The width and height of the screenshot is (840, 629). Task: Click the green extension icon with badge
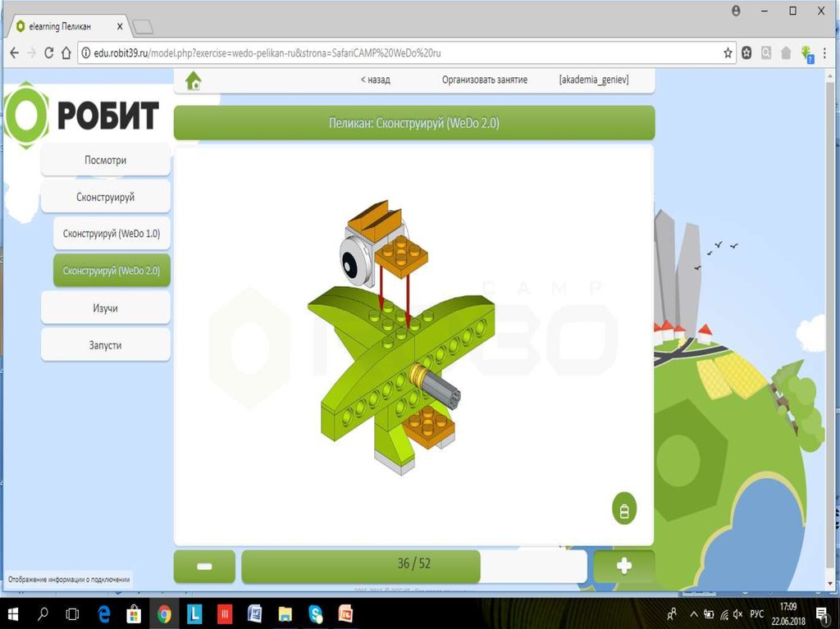click(807, 53)
